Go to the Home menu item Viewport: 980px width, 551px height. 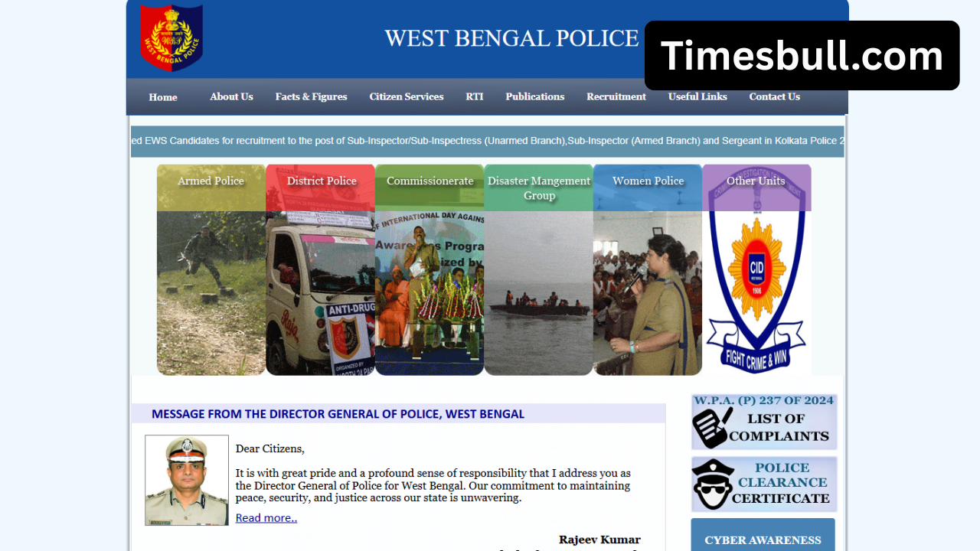pyautogui.click(x=163, y=97)
